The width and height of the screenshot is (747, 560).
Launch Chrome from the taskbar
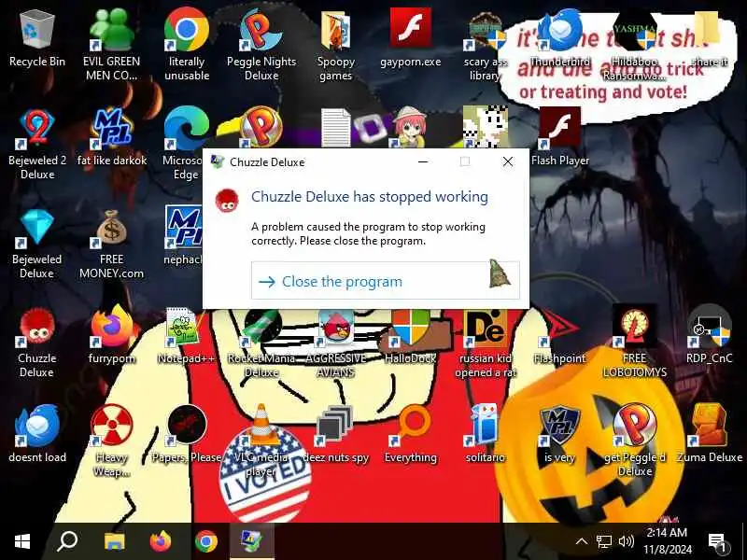pyautogui.click(x=206, y=541)
